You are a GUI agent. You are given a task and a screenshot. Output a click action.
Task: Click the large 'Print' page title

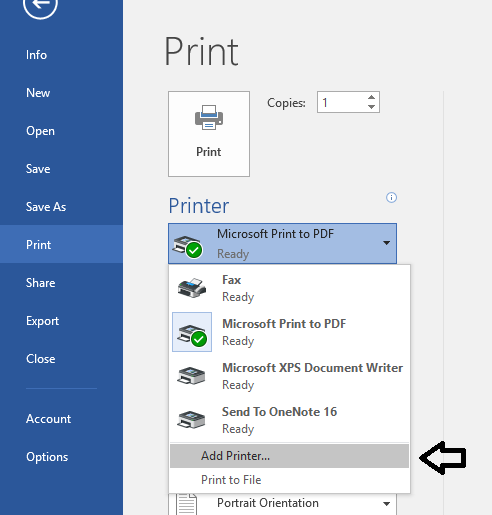201,52
